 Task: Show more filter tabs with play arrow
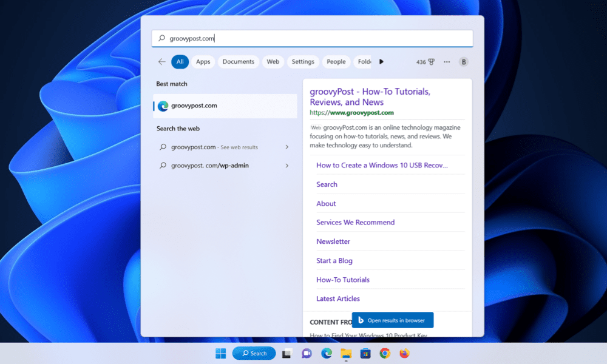381,61
